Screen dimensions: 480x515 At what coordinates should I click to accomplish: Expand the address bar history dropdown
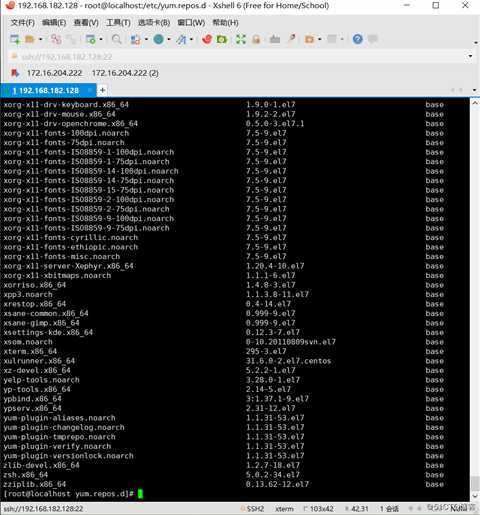pos(470,56)
